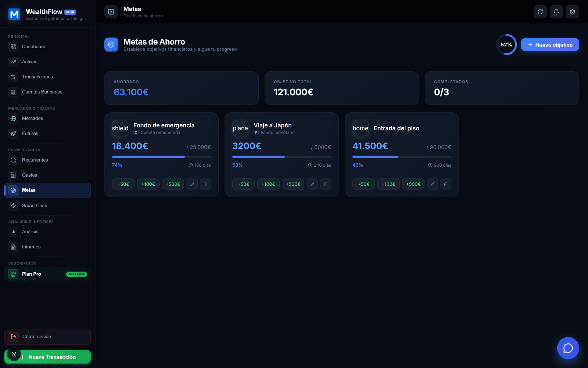Click the 52% overall progress ring

pyautogui.click(x=506, y=45)
